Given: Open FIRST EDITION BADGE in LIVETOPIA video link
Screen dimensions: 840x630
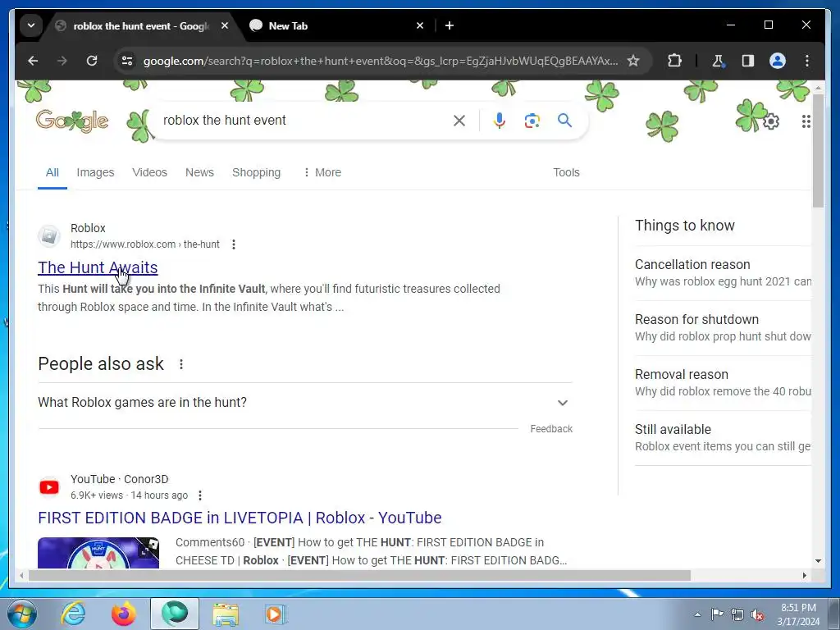Looking at the screenshot, I should pyautogui.click(x=240, y=518).
